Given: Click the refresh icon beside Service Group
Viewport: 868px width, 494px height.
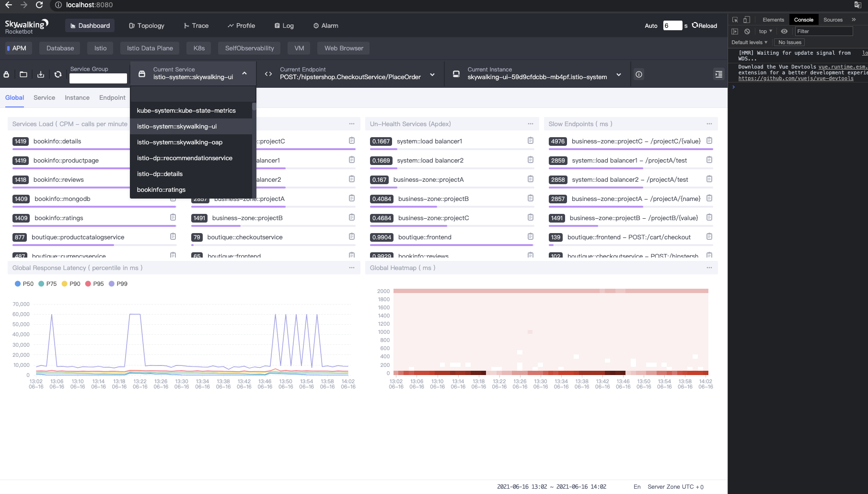Looking at the screenshot, I should 58,74.
